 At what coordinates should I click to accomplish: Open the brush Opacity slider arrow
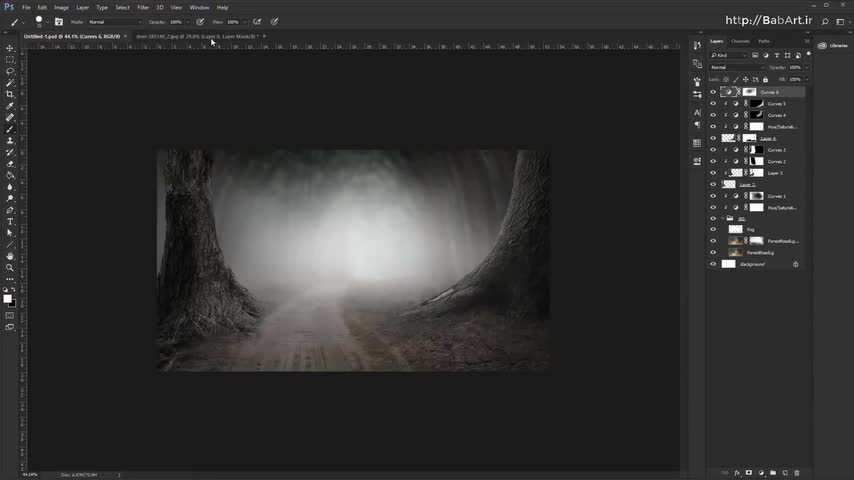[188, 22]
